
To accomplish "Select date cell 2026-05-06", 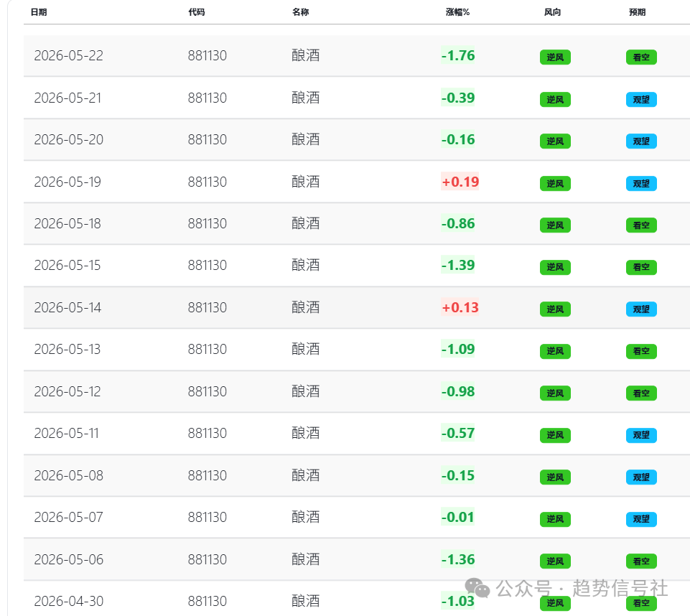I will click(x=69, y=560).
